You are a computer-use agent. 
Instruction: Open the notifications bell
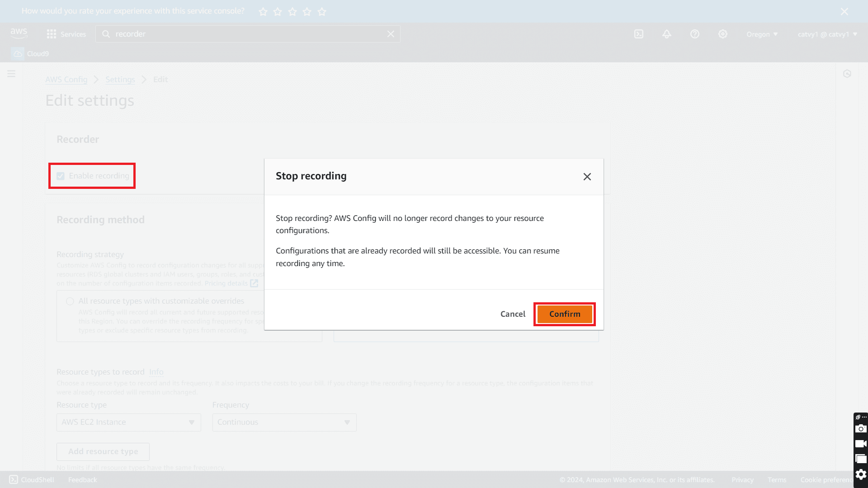pos(667,34)
